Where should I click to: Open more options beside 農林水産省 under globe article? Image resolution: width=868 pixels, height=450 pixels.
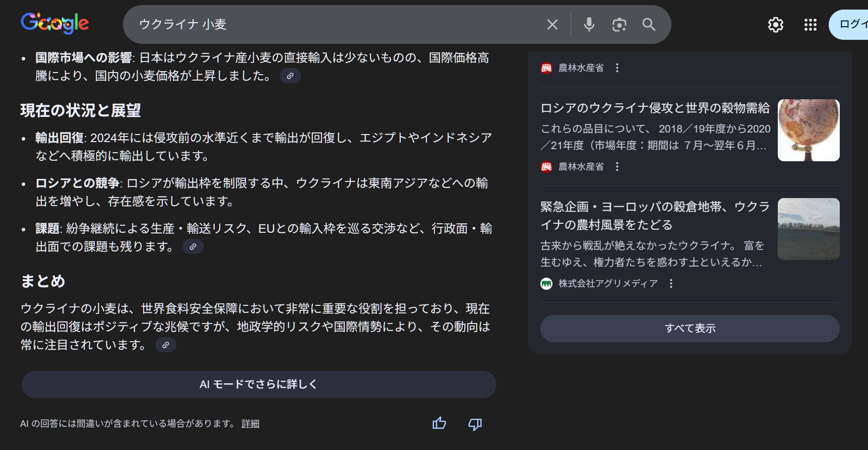[x=617, y=167]
